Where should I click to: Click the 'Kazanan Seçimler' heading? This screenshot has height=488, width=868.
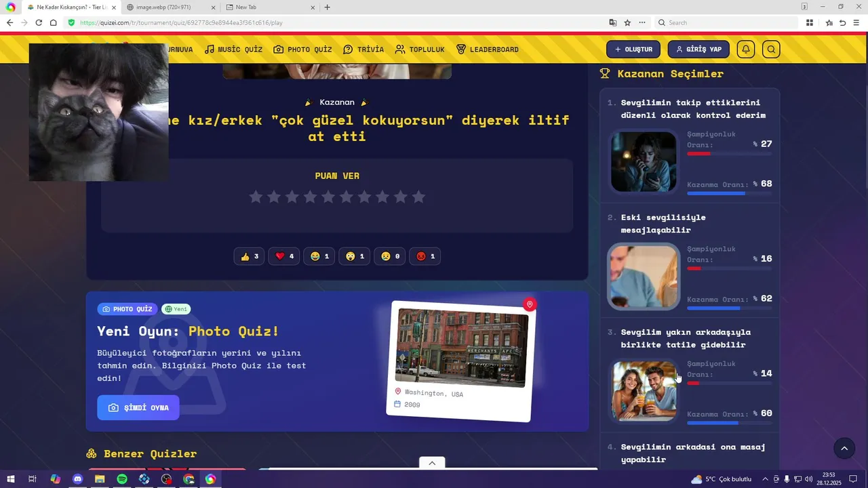click(x=670, y=74)
